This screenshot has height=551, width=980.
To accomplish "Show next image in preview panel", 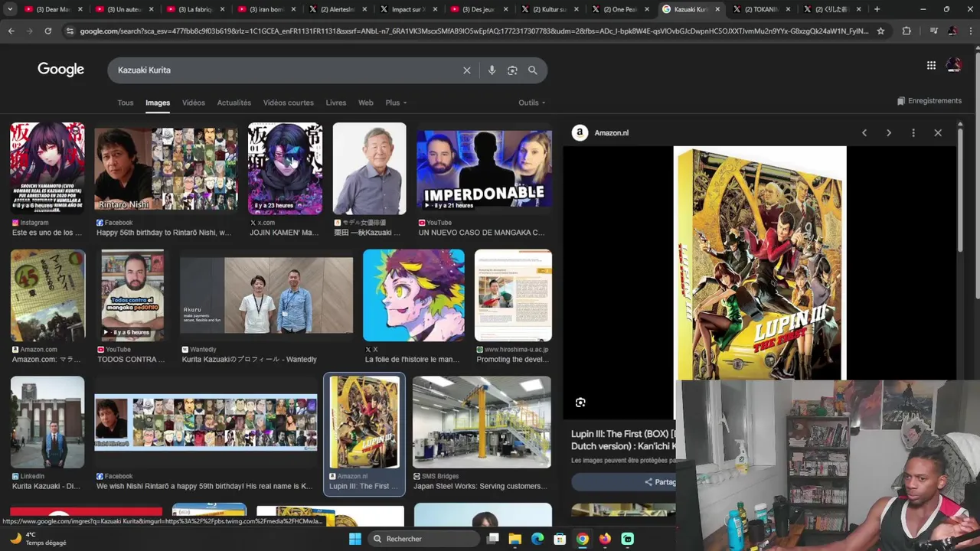I will pos(889,132).
